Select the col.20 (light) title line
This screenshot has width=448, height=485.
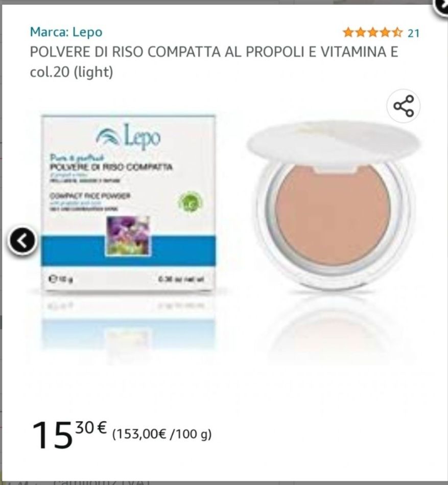coord(72,72)
